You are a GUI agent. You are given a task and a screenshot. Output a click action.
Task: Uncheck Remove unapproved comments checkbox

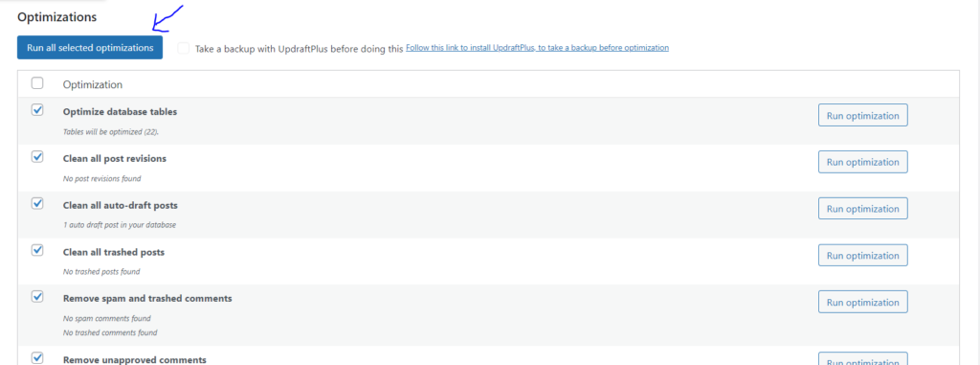pos(37,358)
